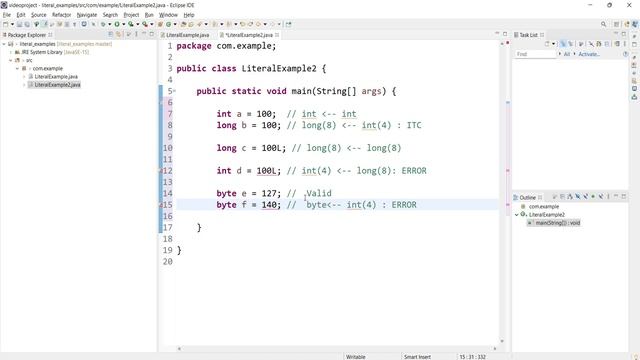Click the Open Type toolbar icon

[x=183, y=24]
